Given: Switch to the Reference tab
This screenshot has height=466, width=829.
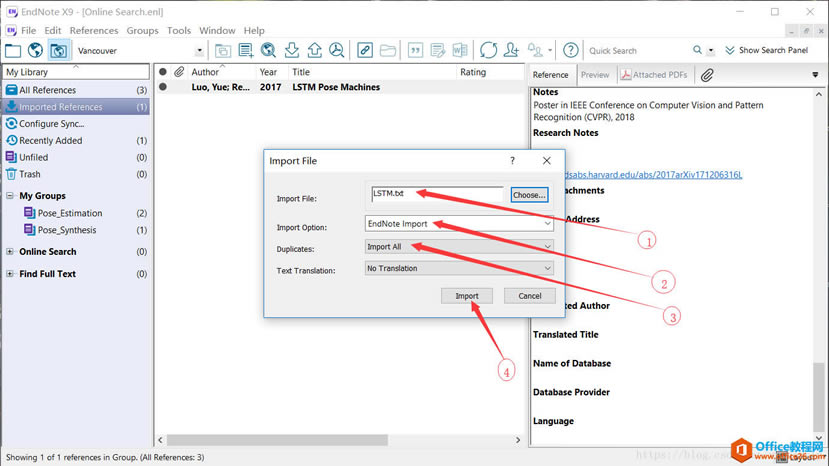Looking at the screenshot, I should pos(550,75).
